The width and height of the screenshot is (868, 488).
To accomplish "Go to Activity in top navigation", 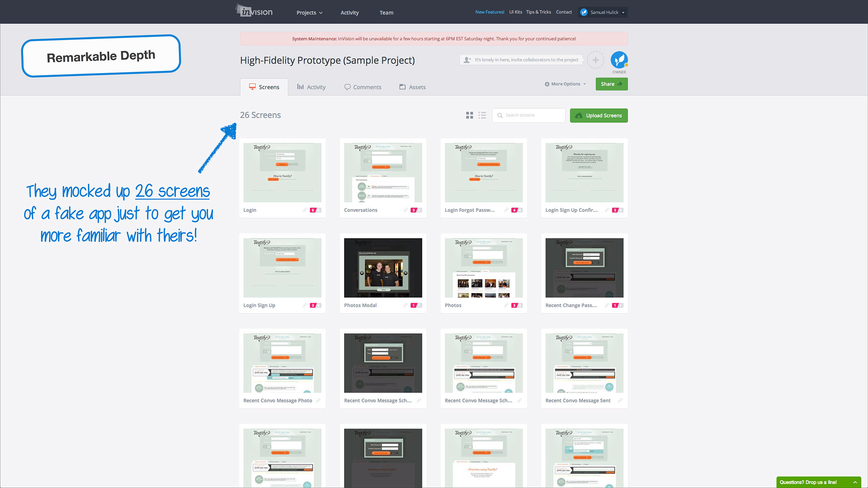I will pyautogui.click(x=350, y=13).
